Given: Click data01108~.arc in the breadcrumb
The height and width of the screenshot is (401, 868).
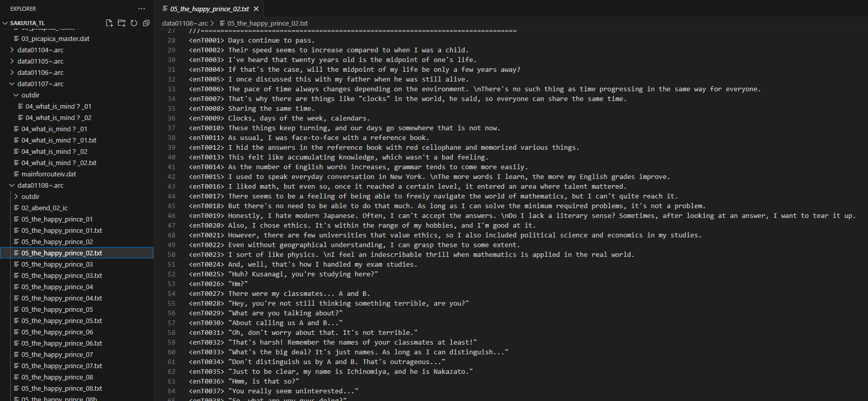Looking at the screenshot, I should coord(185,23).
